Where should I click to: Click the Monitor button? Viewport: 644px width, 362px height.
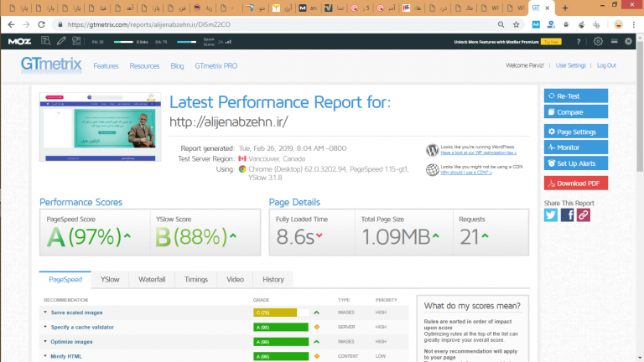pos(576,147)
